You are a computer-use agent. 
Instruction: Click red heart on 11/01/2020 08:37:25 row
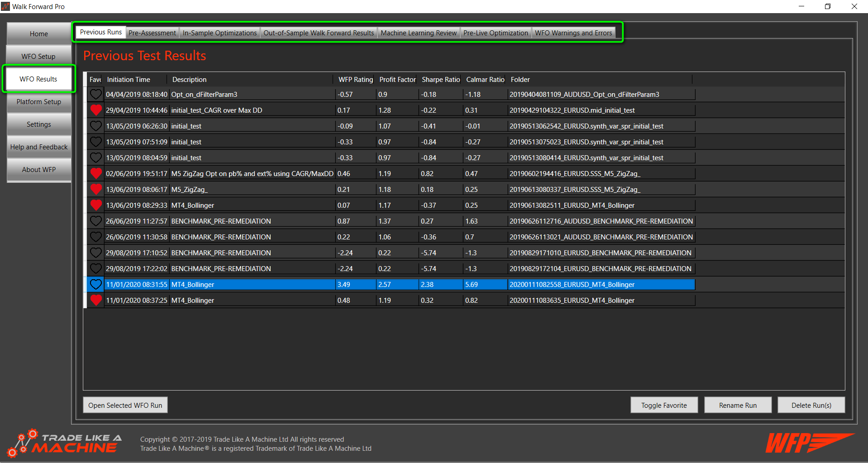tap(95, 301)
